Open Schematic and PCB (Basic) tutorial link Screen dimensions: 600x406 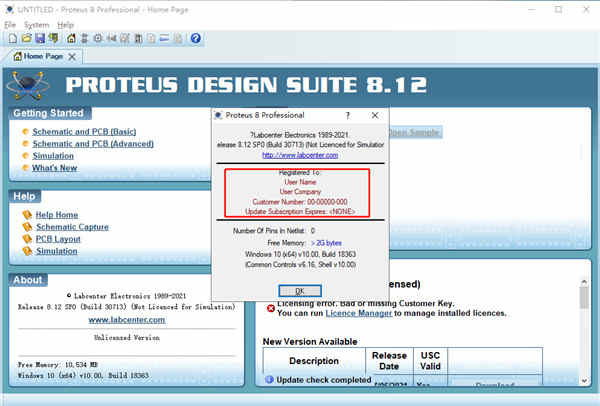coord(84,132)
